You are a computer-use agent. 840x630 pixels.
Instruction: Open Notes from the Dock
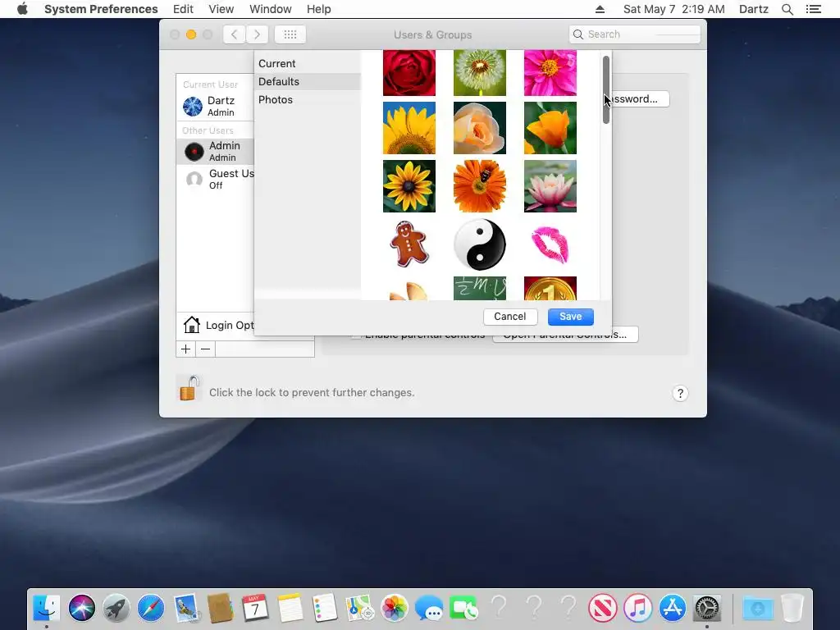click(290, 609)
